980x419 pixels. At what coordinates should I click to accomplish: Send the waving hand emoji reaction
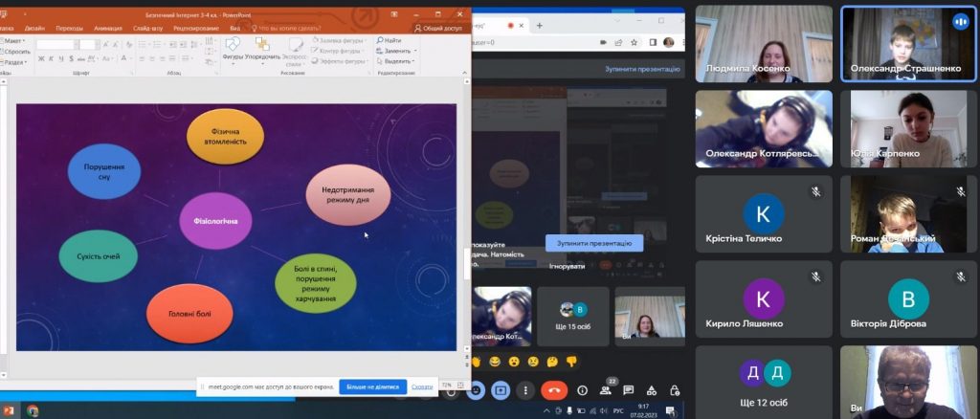(477, 362)
